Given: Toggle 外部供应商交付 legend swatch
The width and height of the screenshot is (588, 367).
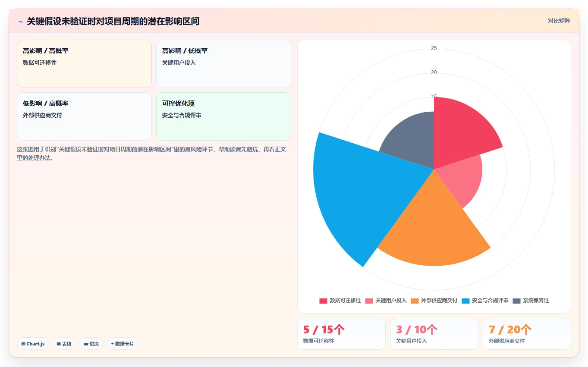Looking at the screenshot, I should point(415,301).
